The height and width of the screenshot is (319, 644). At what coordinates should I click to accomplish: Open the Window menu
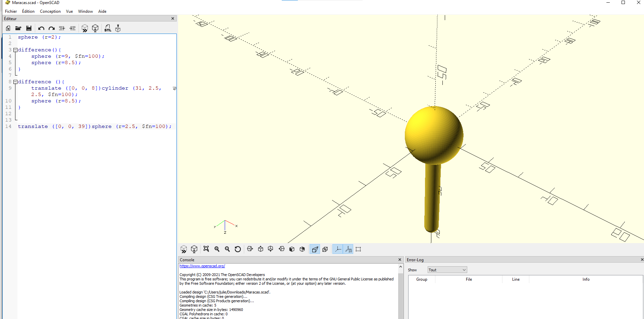pyautogui.click(x=86, y=11)
